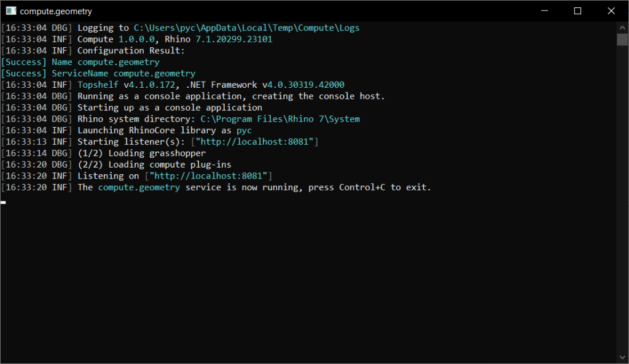Click Rhino version number 7.1.20299.23101
The height and width of the screenshot is (364, 629).
click(x=234, y=39)
